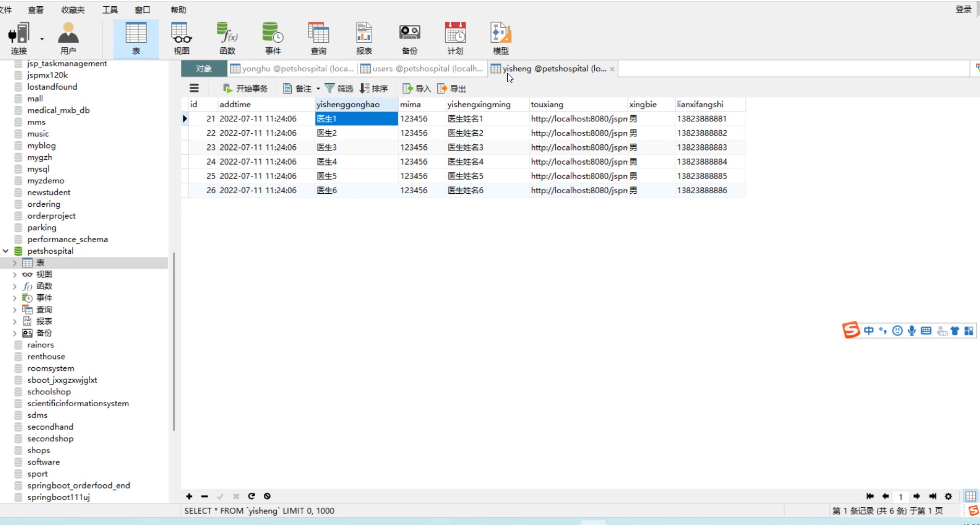Click the 筛选 (Filter) button

pyautogui.click(x=339, y=89)
